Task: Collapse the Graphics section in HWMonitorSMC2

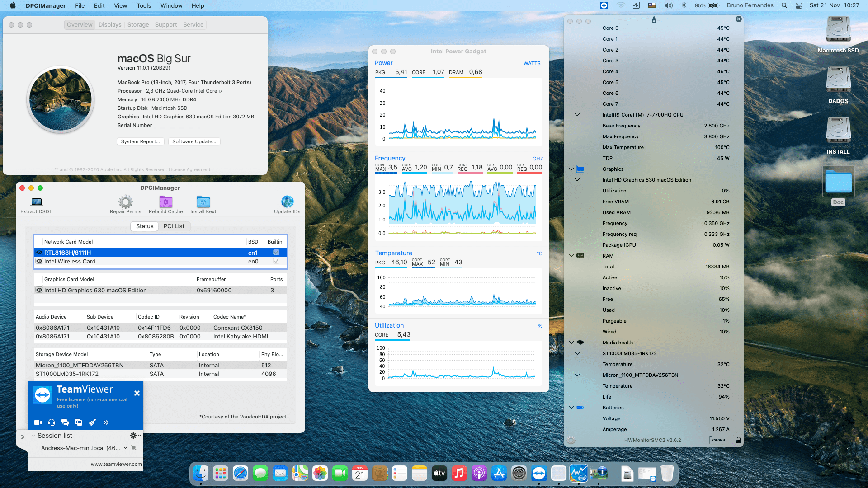Action: 571,169
